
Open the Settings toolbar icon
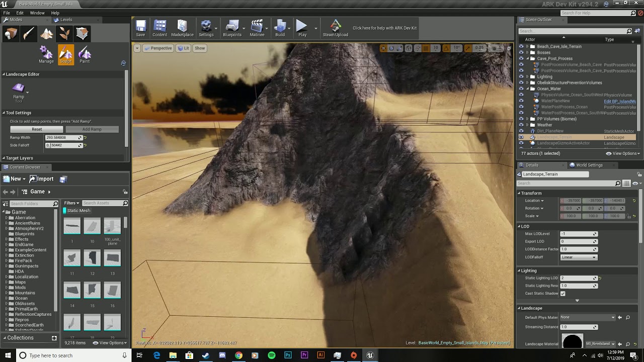point(206,28)
